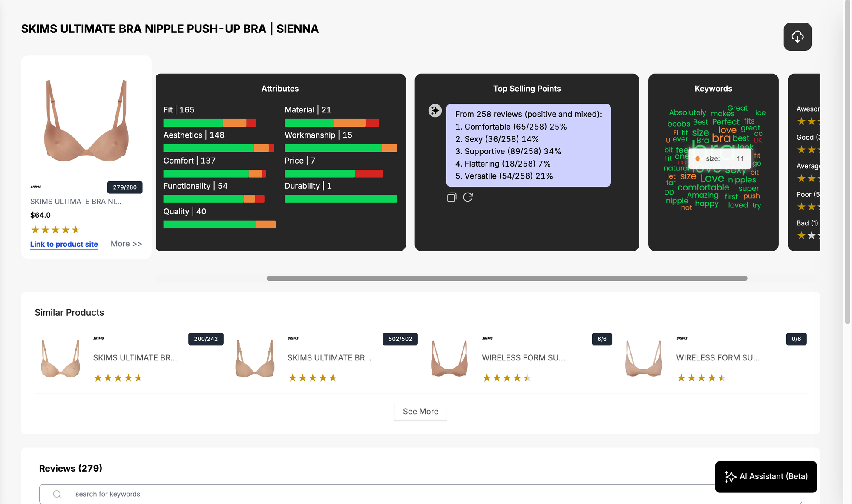Click the 'Amazing' keyword in word cloud
Viewport: 852px width, 504px height.
pos(703,195)
